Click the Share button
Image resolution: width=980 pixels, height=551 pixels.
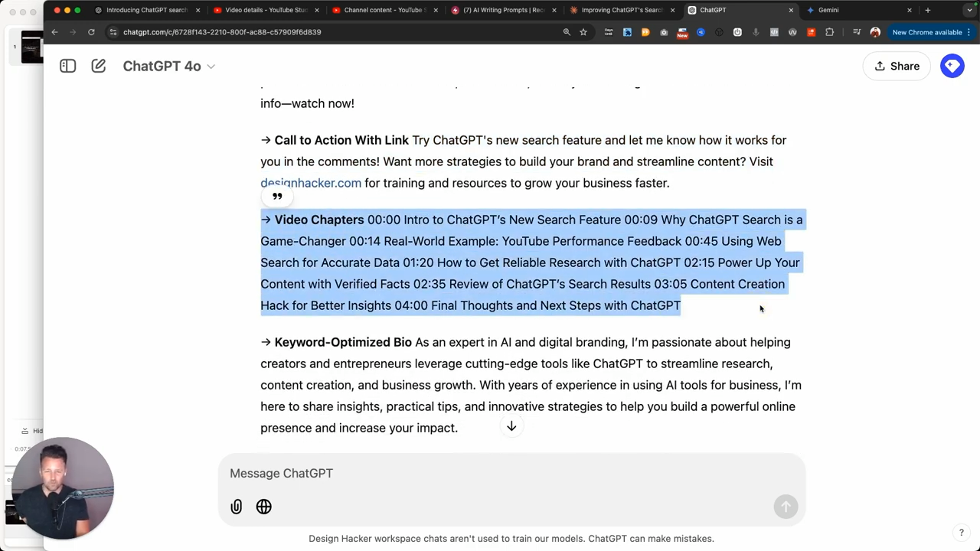(896, 67)
